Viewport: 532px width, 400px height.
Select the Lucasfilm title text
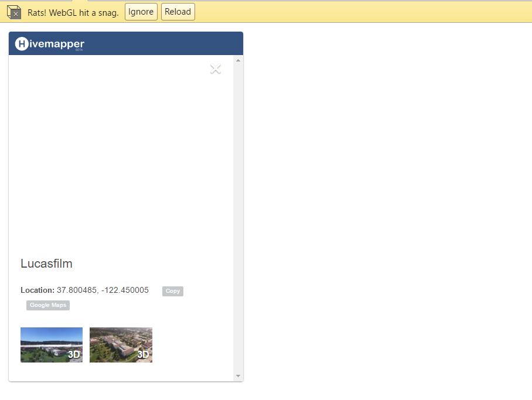46,264
